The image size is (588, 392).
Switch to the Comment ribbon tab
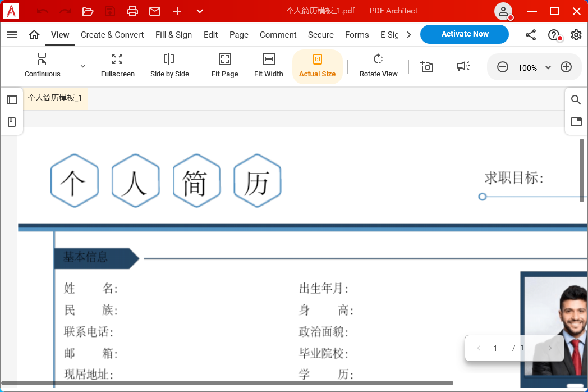click(x=278, y=34)
